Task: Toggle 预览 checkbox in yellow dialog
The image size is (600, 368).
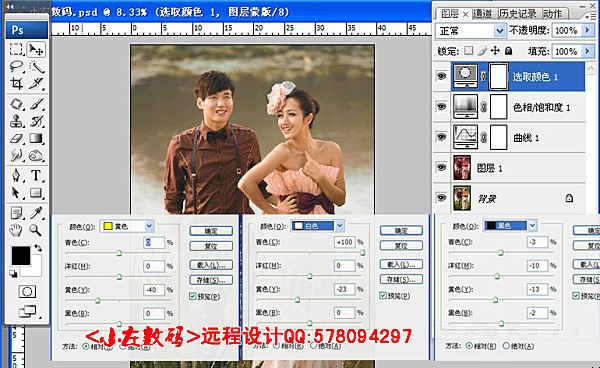Action: coord(192,296)
